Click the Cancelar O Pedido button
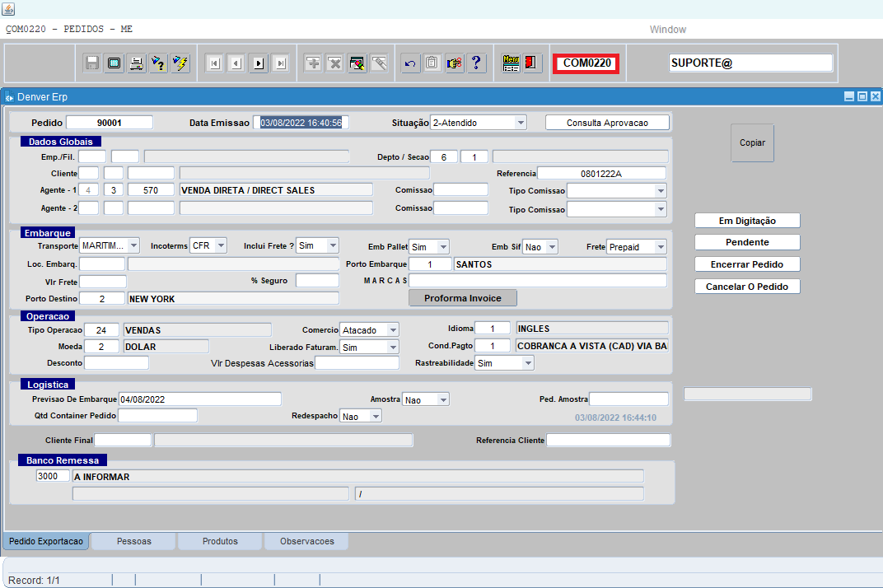This screenshot has height=588, width=883. point(747,287)
